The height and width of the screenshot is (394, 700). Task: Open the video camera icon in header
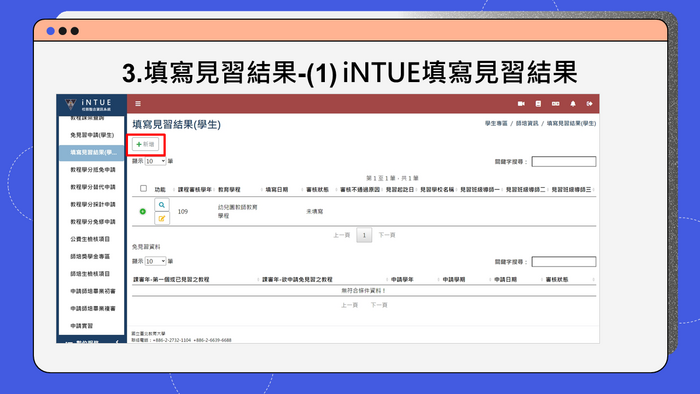[x=521, y=104]
